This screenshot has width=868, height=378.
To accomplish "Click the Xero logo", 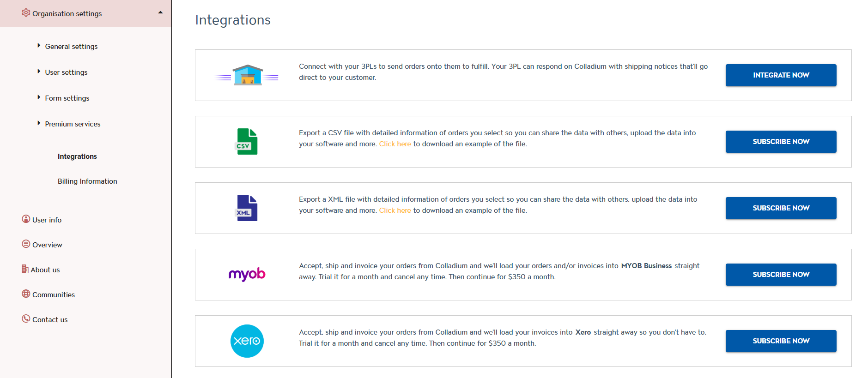I will point(247,341).
